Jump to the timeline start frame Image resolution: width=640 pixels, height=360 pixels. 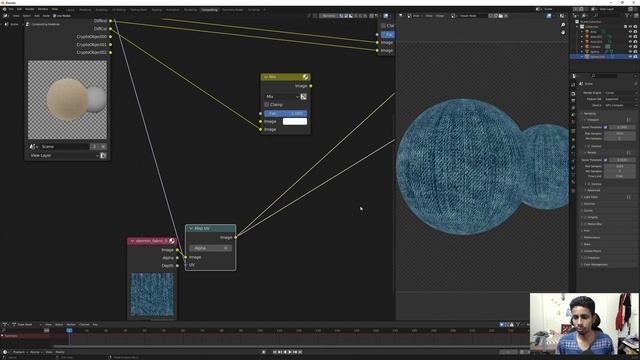coord(274,352)
